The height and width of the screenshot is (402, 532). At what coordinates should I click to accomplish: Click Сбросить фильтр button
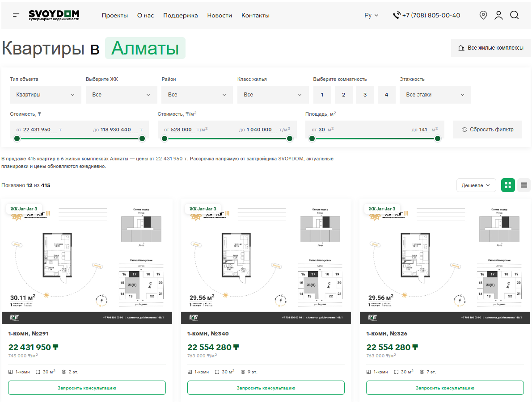(488, 130)
